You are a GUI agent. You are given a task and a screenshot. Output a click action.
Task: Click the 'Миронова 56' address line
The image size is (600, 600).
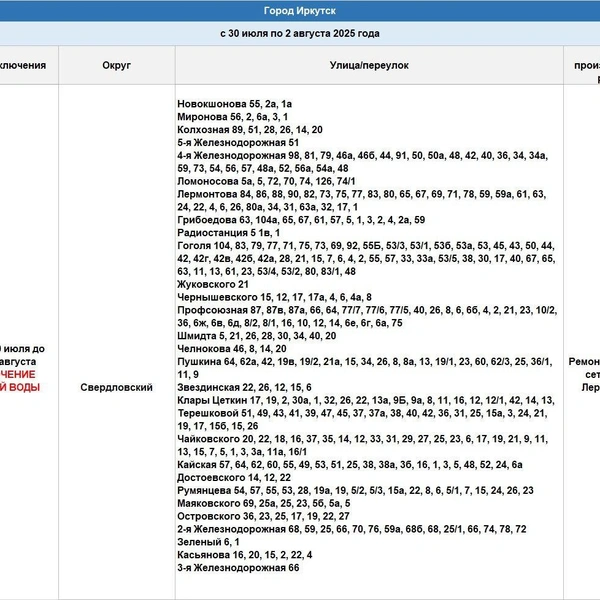(x=233, y=117)
